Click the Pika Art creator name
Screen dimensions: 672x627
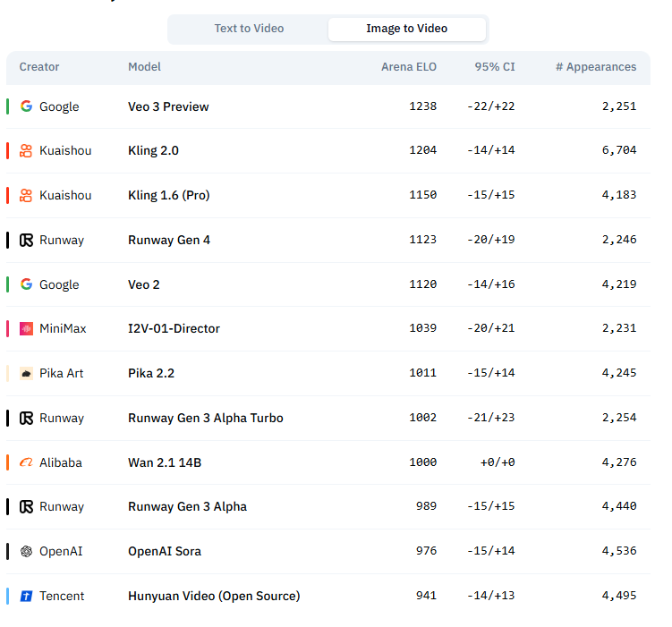(61, 374)
